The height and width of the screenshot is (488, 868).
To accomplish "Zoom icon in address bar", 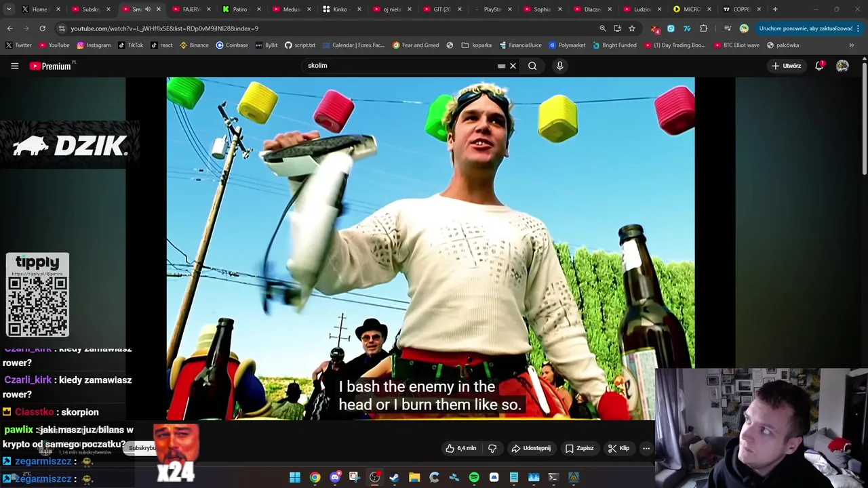I will click(x=602, y=28).
